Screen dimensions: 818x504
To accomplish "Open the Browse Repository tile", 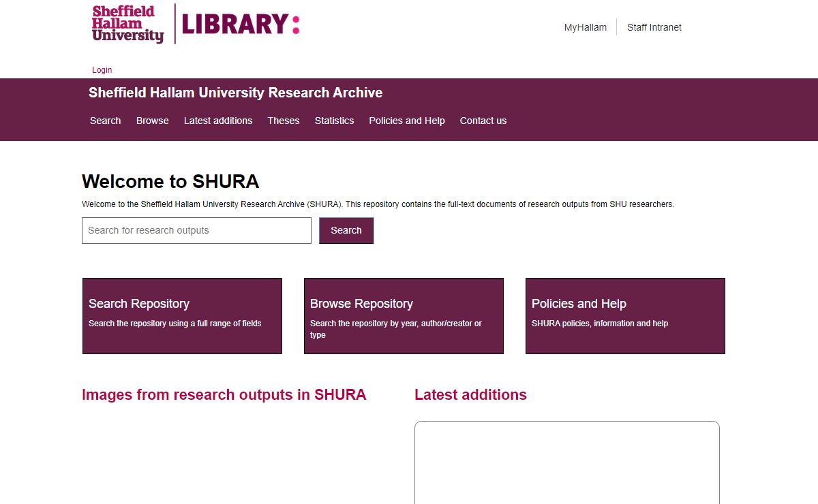I will [x=404, y=316].
